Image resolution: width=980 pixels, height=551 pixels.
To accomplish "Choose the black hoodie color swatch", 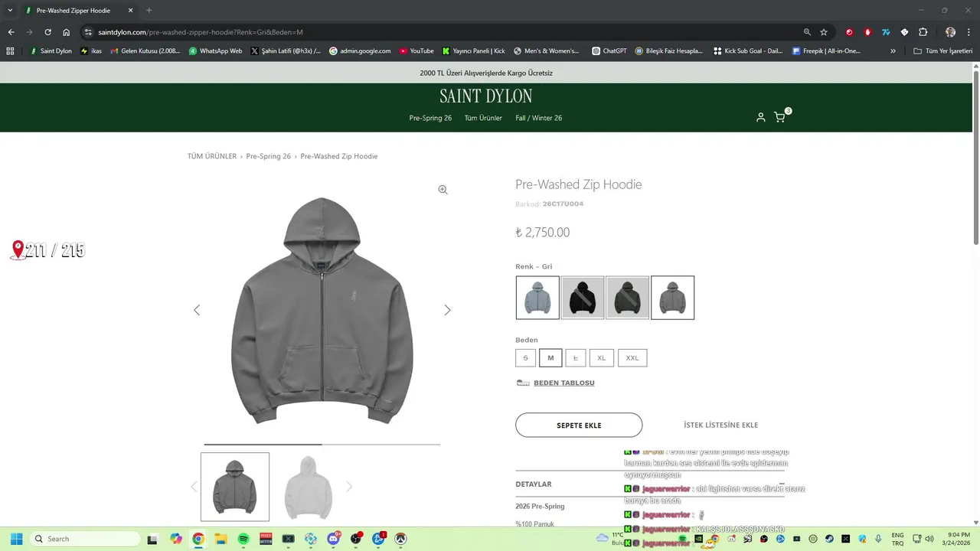I will pyautogui.click(x=583, y=298).
